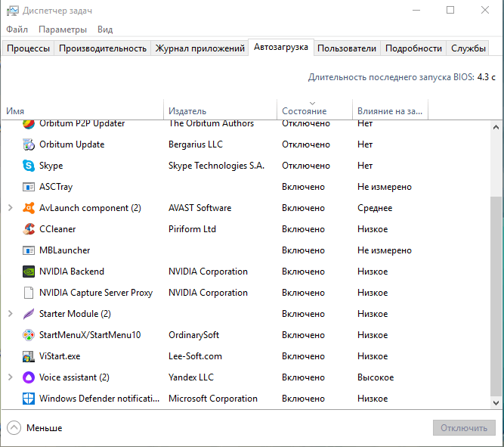
Task: Click the MBLauncher program icon
Action: click(x=29, y=250)
